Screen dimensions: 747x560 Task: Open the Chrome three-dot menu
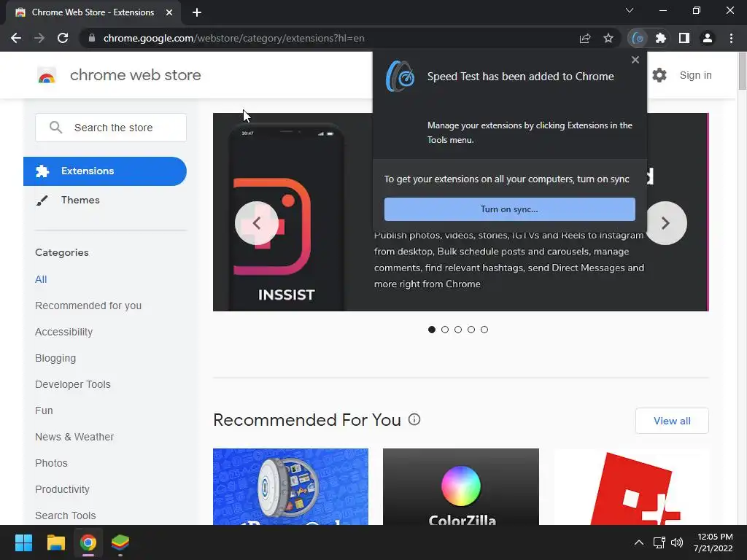point(731,38)
